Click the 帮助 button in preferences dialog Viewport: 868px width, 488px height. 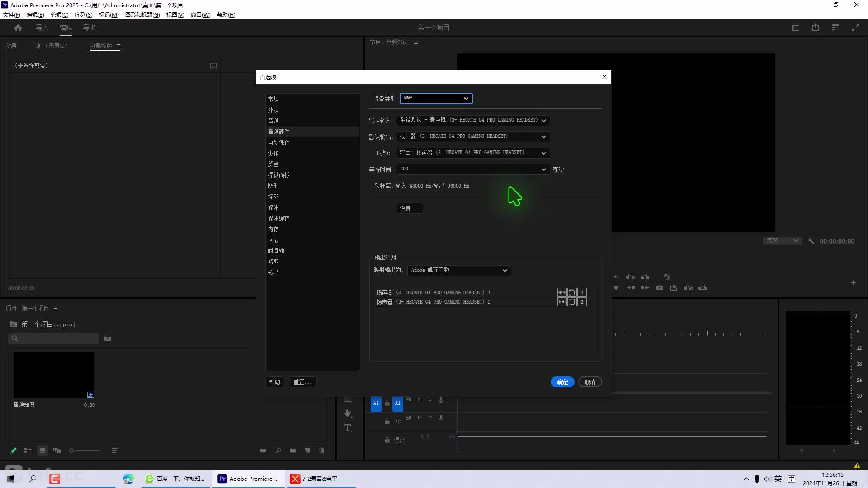tap(274, 382)
